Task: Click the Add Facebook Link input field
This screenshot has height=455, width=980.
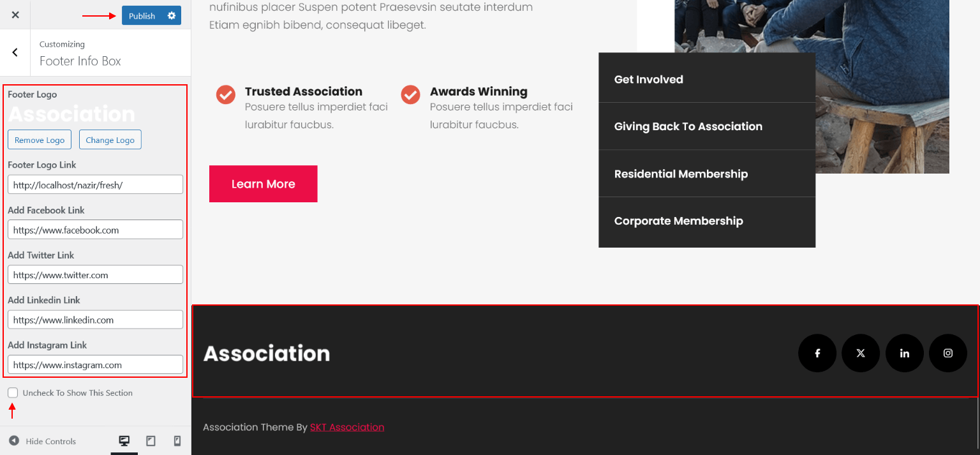Action: 96,230
